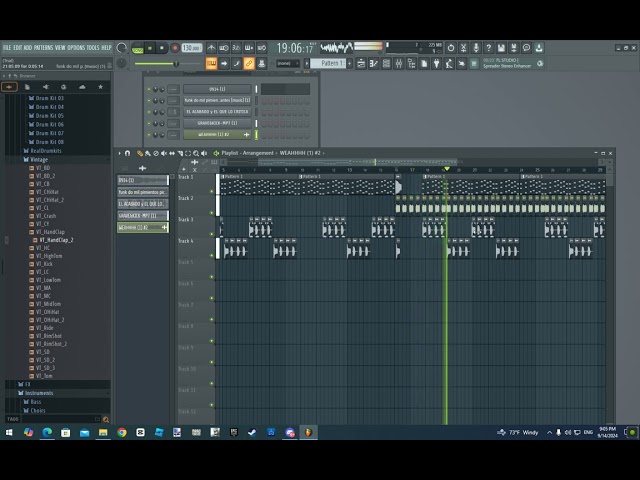
Task: Open the browser favorites star tab
Action: coord(100,87)
